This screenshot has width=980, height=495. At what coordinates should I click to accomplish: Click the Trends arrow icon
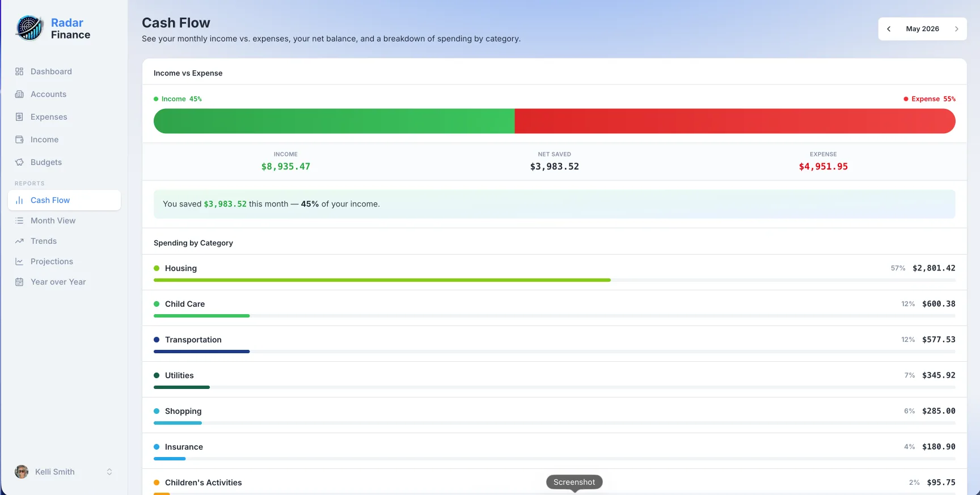point(19,241)
